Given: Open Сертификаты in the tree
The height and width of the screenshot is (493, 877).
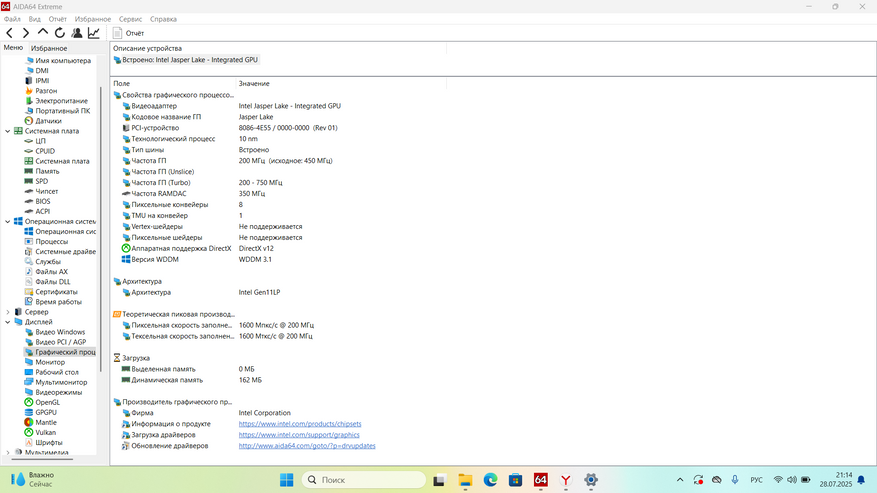Looking at the screenshot, I should click(x=51, y=292).
